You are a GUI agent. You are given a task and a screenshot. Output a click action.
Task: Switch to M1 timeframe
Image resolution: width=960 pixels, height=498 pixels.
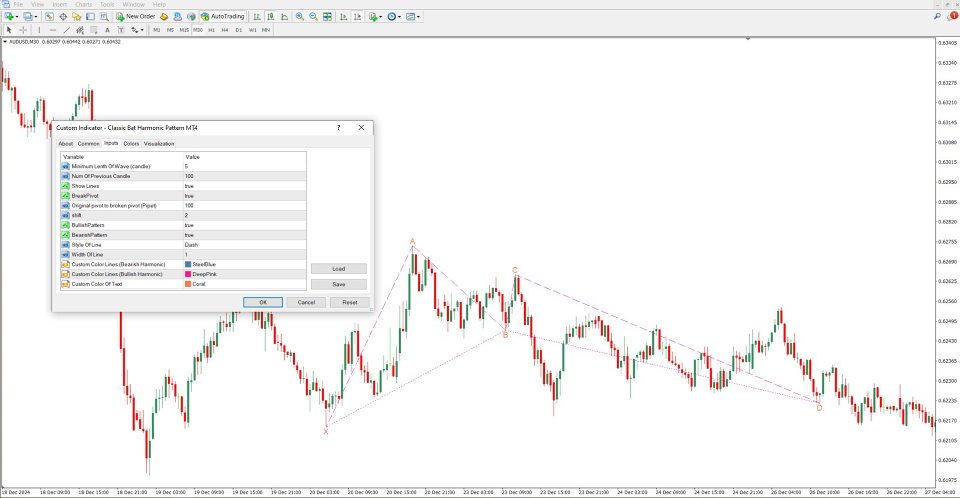coord(157,29)
